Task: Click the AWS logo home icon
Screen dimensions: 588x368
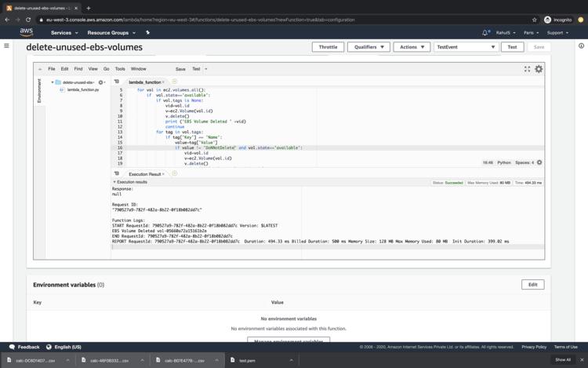Action: point(26,33)
